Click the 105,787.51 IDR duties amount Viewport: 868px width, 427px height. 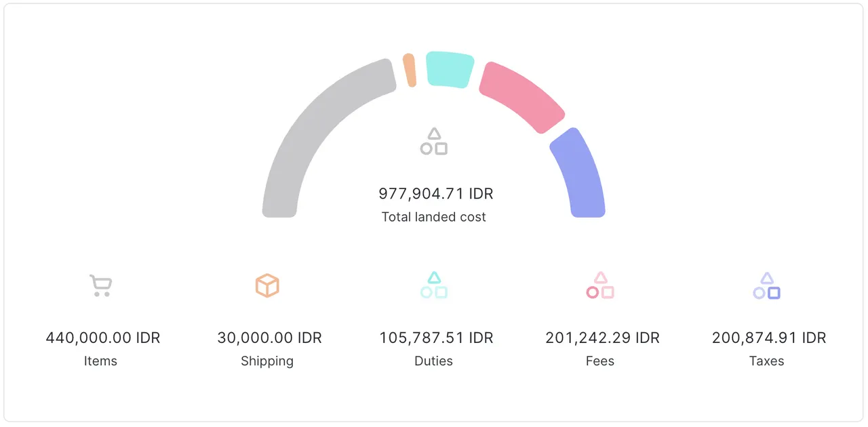[x=436, y=338]
